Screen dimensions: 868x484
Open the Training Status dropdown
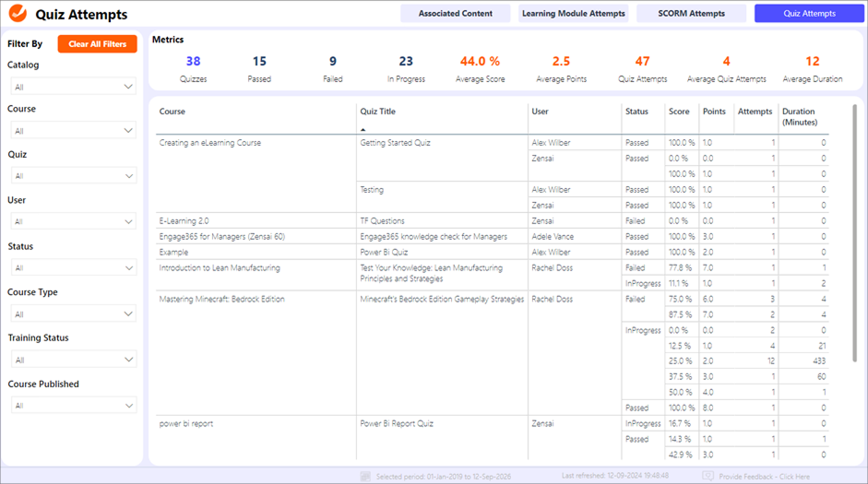coord(72,360)
